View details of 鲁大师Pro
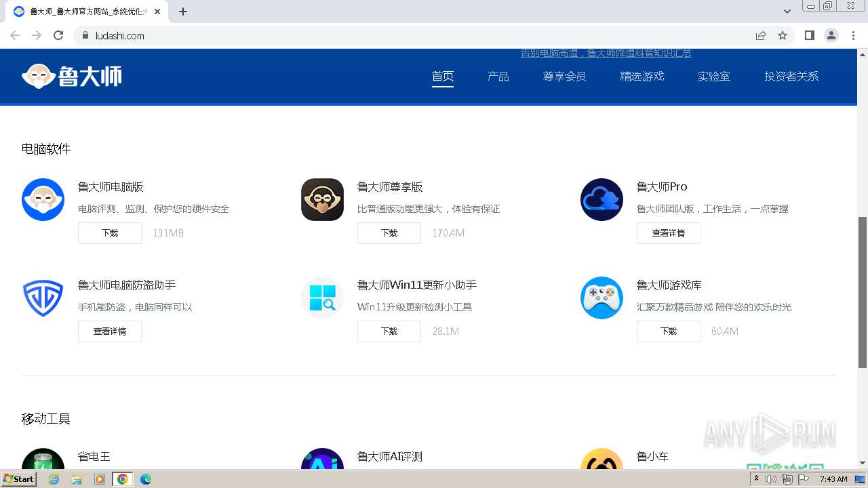This screenshot has width=868, height=488. pos(669,233)
